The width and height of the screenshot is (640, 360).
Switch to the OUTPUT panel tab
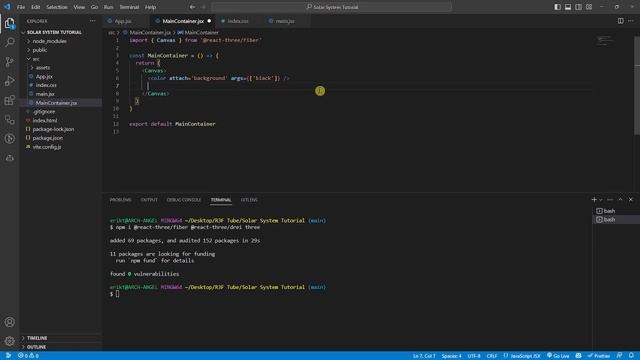click(149, 200)
